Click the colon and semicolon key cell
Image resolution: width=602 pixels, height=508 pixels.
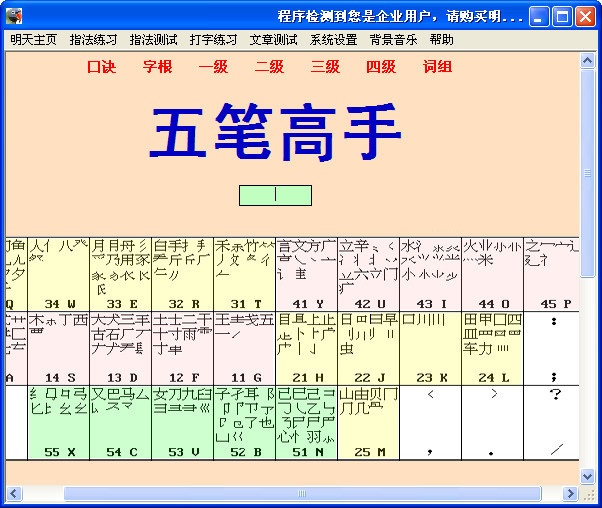pyautogui.click(x=552, y=348)
